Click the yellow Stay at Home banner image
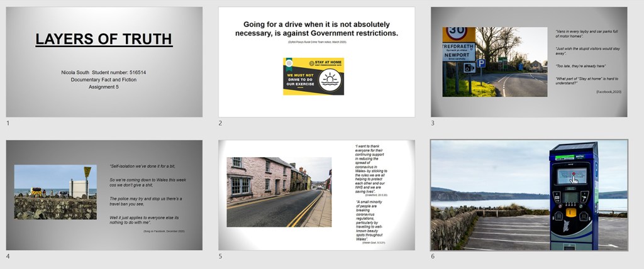The height and width of the screenshot is (269, 644). (x=313, y=76)
